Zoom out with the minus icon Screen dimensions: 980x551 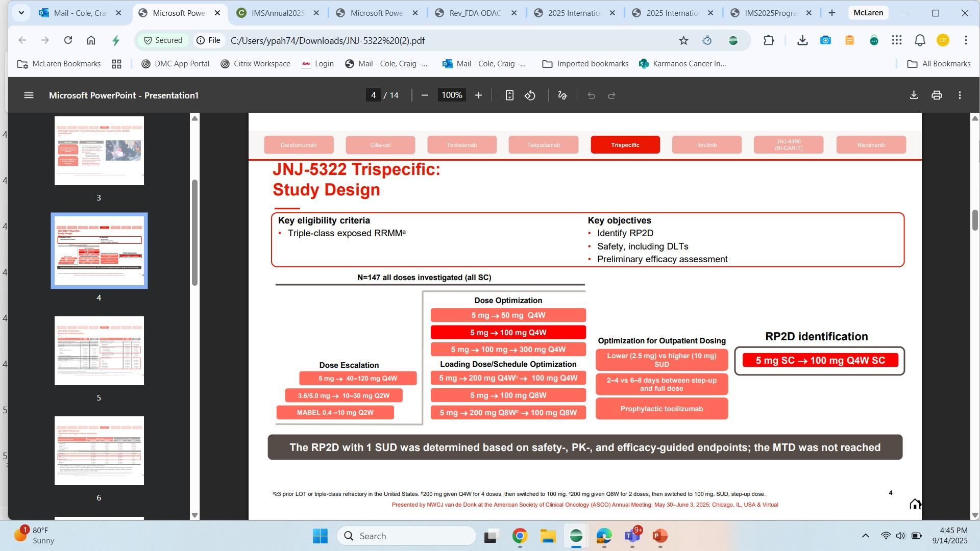click(424, 95)
